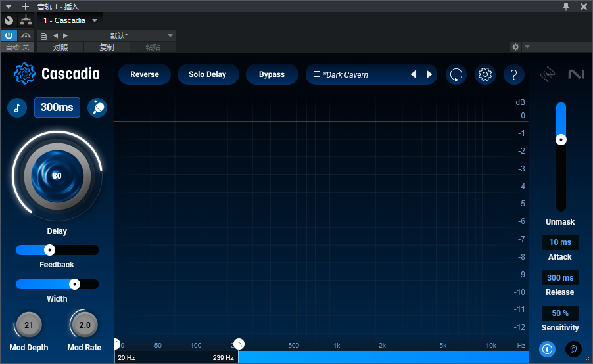Select previous Cascadia preset arrow
The width and height of the screenshot is (593, 364).
pos(414,74)
